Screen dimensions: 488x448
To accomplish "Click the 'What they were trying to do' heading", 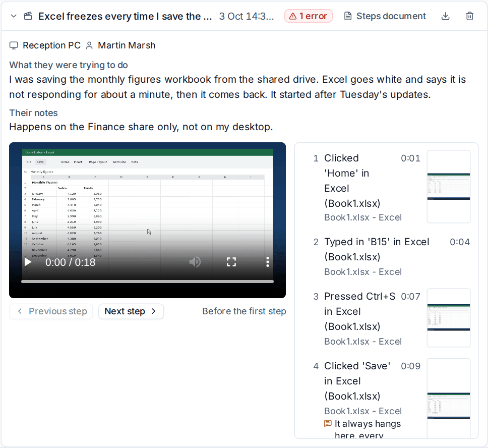I will click(69, 65).
